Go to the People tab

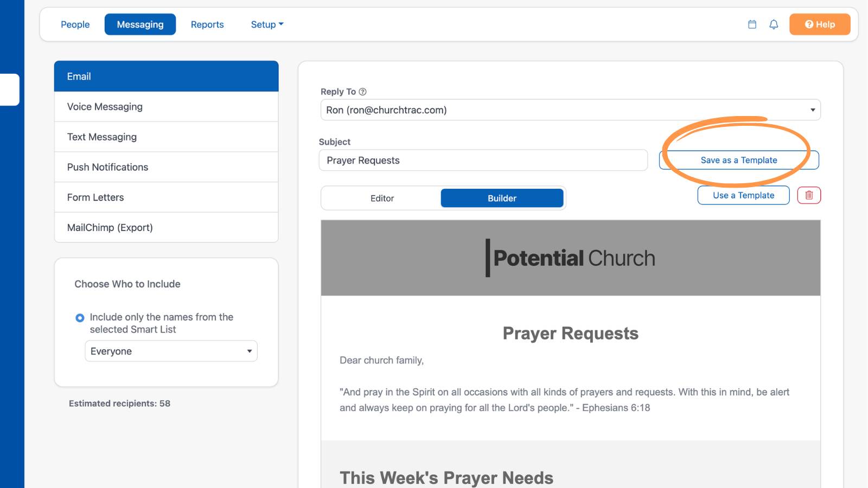(x=75, y=24)
